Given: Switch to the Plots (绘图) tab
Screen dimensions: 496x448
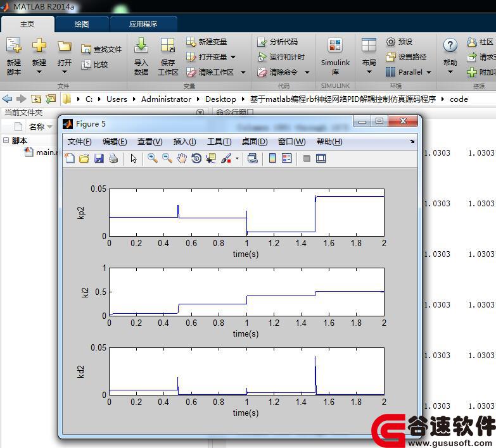Looking at the screenshot, I should 82,24.
